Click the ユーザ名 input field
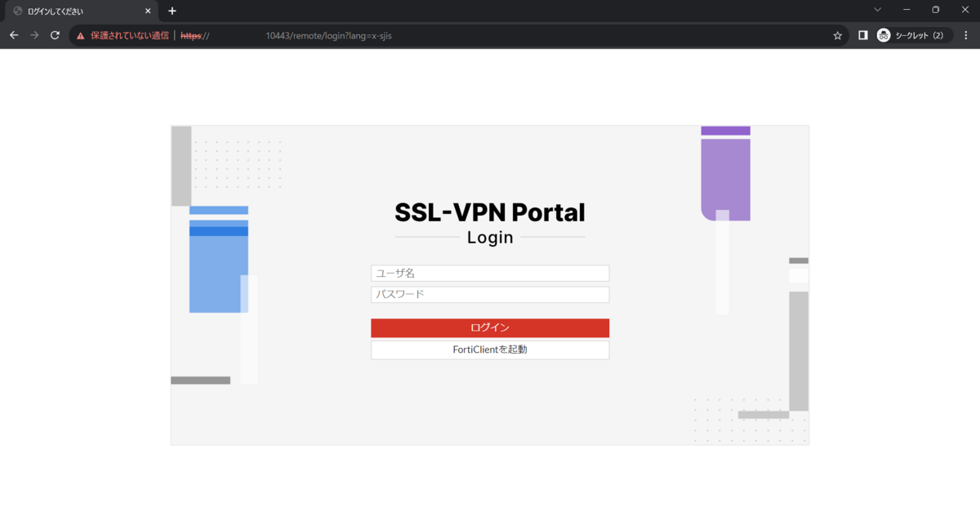980x521 pixels. tap(490, 273)
